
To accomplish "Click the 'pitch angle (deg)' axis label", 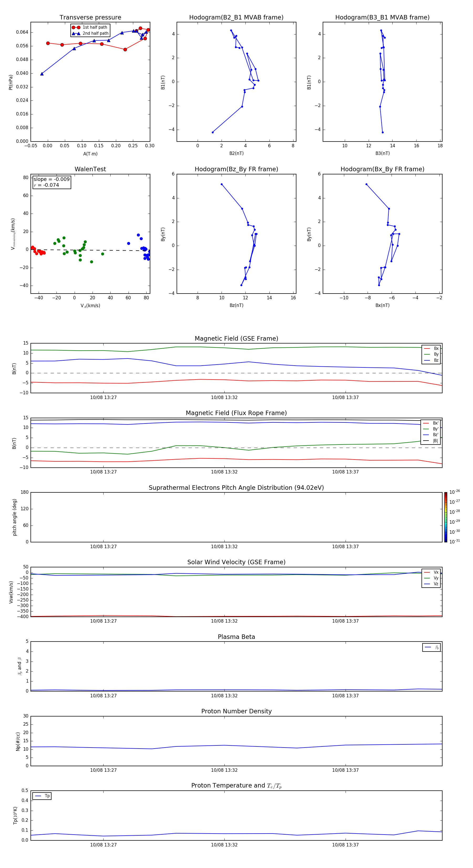I will (x=14, y=517).
